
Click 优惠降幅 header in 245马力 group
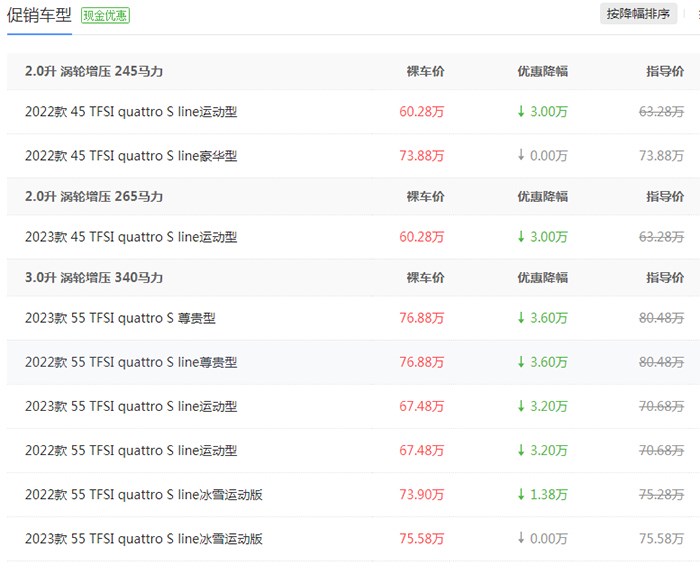tap(543, 71)
